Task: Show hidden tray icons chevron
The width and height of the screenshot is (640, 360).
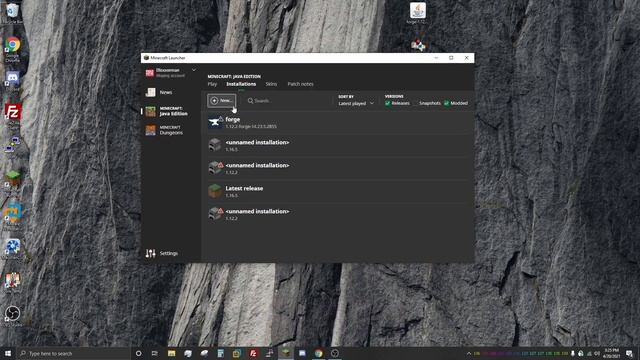Action: (469, 353)
